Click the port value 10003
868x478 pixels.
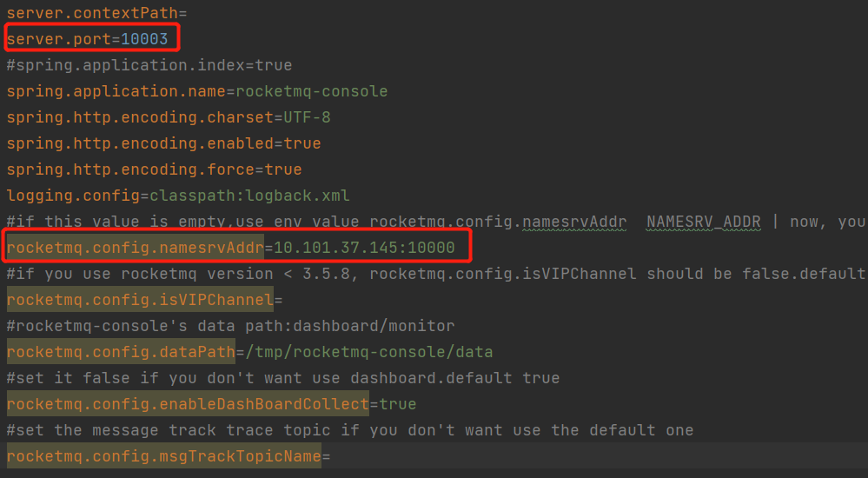coord(144,39)
